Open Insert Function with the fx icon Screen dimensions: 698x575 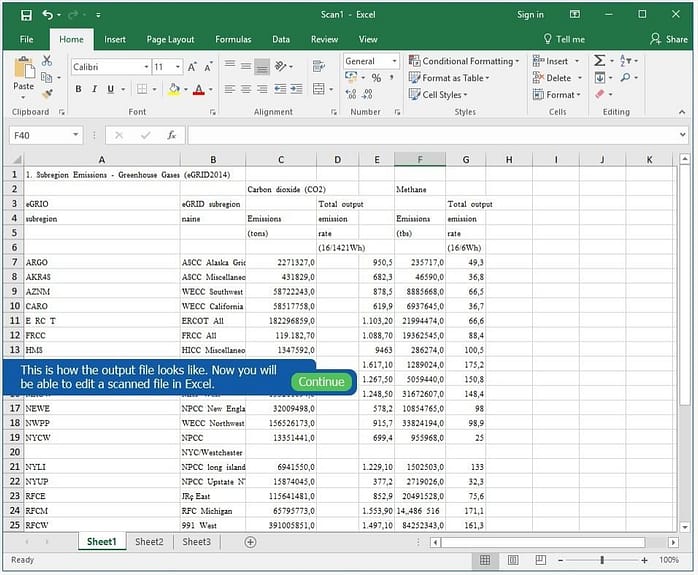point(171,135)
